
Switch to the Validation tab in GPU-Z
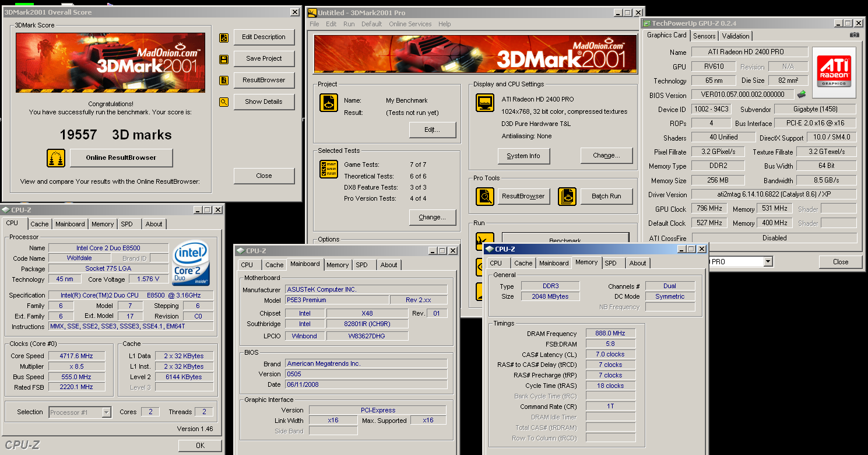[736, 36]
